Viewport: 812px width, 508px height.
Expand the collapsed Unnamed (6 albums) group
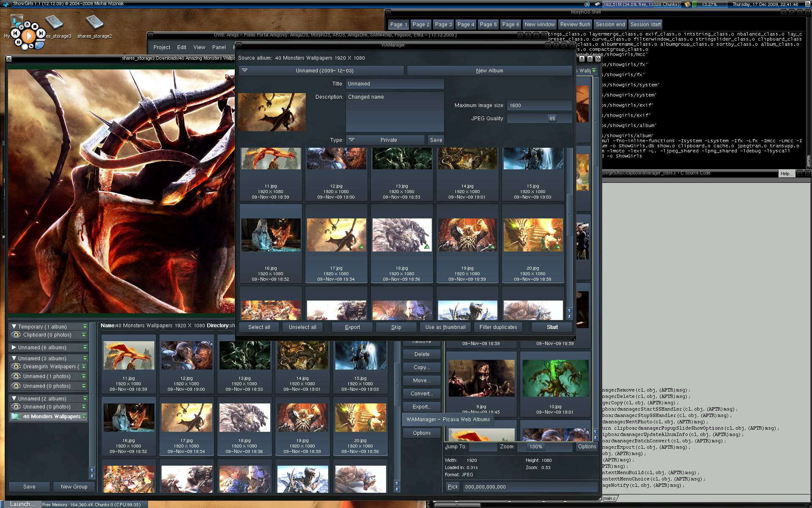pyautogui.click(x=14, y=348)
